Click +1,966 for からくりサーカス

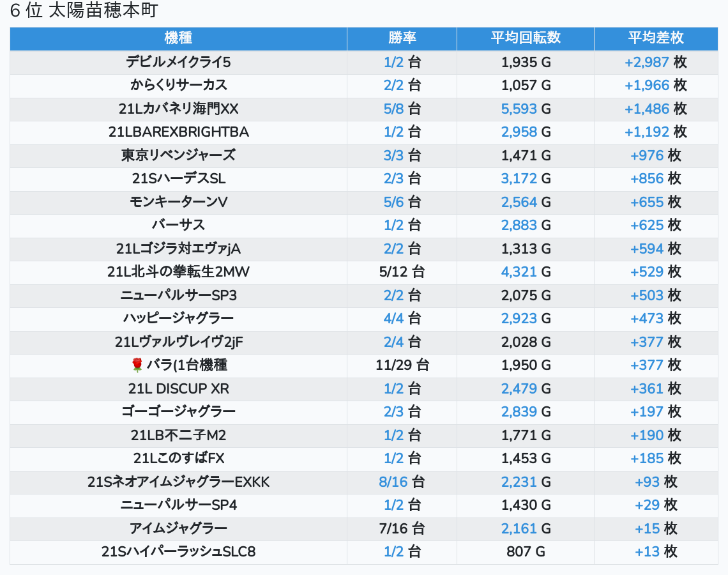(x=646, y=85)
